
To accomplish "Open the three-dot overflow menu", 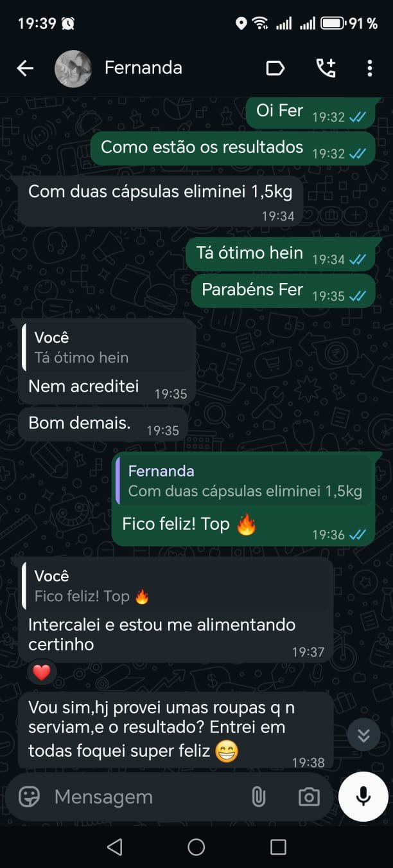I will 369,68.
